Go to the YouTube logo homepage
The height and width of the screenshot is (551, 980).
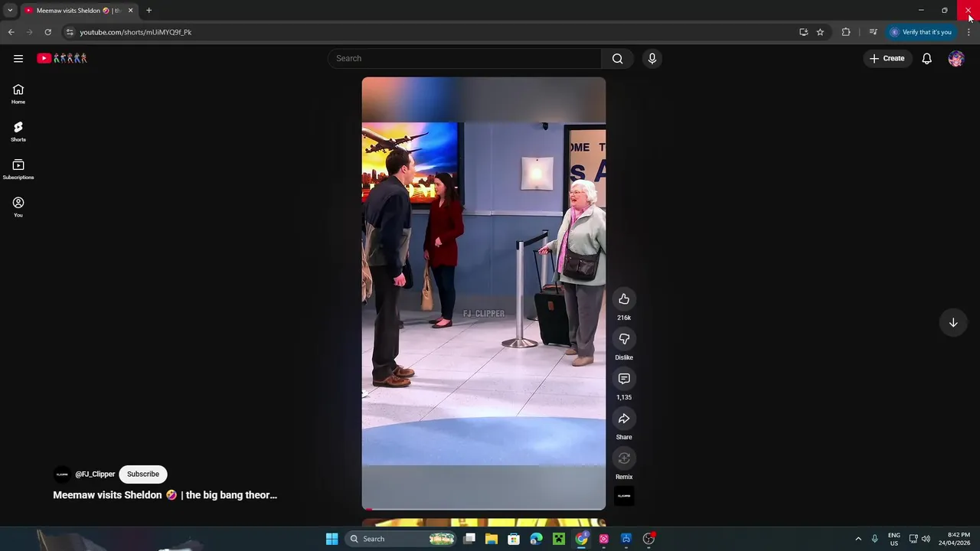pyautogui.click(x=62, y=58)
